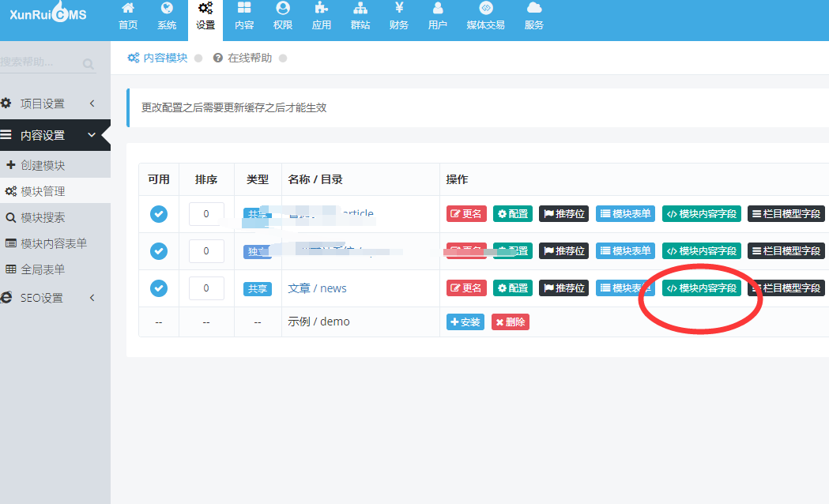829x504 pixels.
Task: Click 推荐位 in the news row
Action: click(564, 288)
